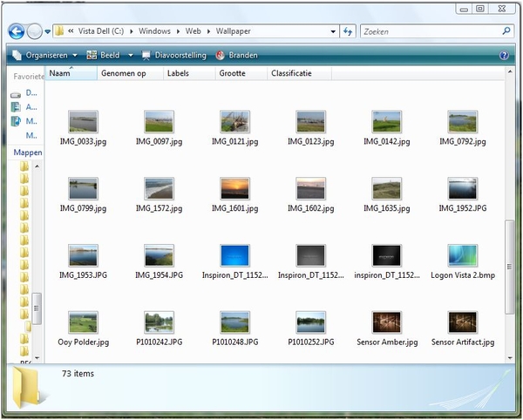This screenshot has width=523, height=420.
Task: Open the A... favorite link in sidebar
Action: [24, 107]
